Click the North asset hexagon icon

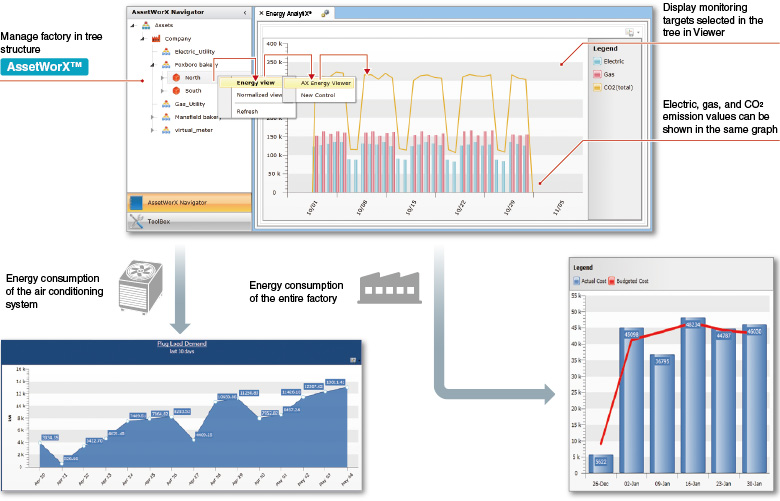tap(175, 77)
